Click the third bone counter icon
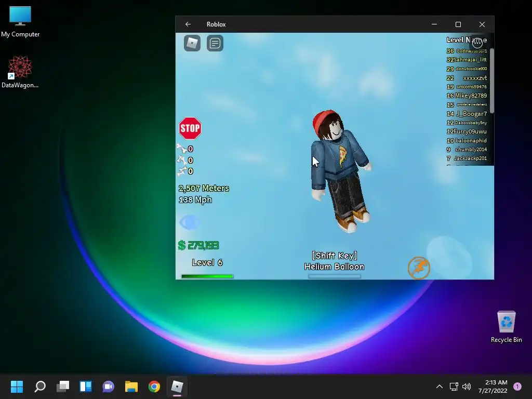 click(181, 170)
